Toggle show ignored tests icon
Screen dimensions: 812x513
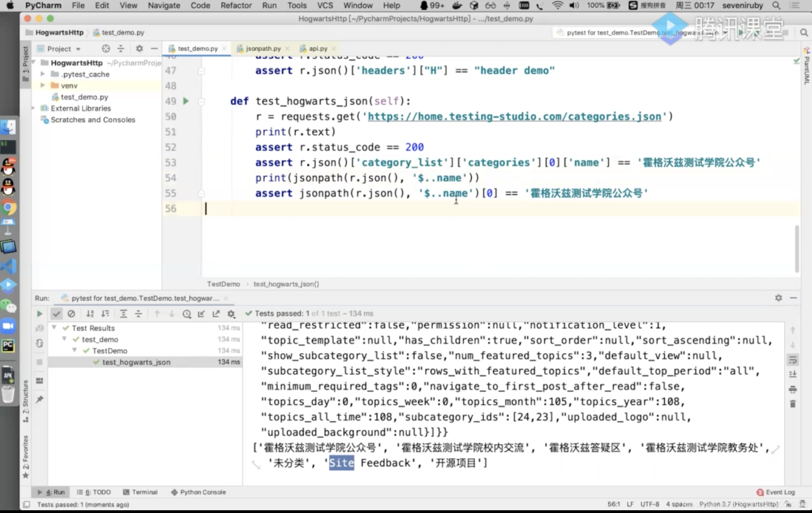pyautogui.click(x=71, y=313)
